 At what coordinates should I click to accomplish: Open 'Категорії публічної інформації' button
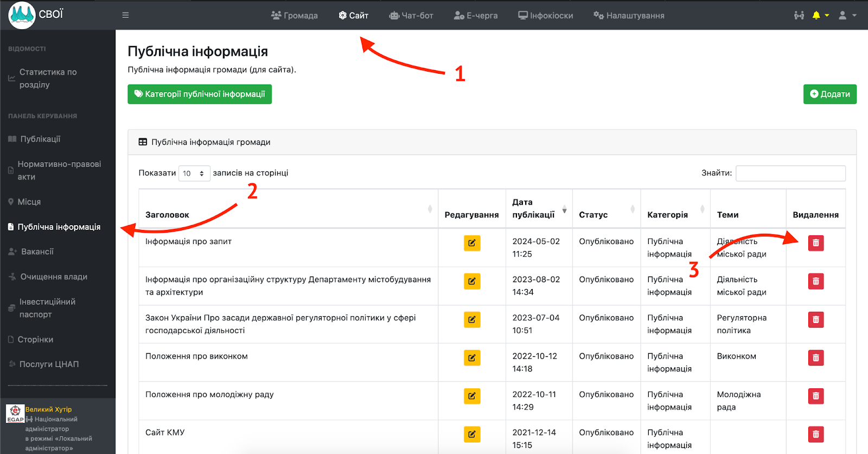click(200, 94)
